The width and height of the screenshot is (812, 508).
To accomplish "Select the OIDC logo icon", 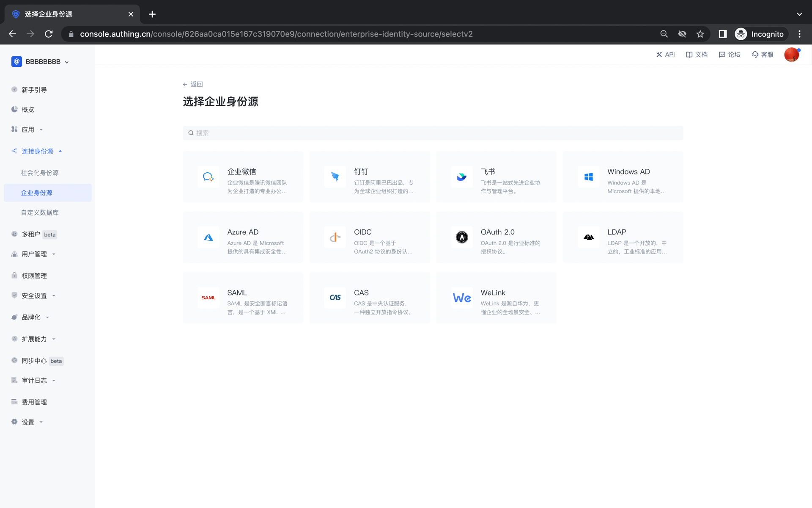I will tap(335, 237).
